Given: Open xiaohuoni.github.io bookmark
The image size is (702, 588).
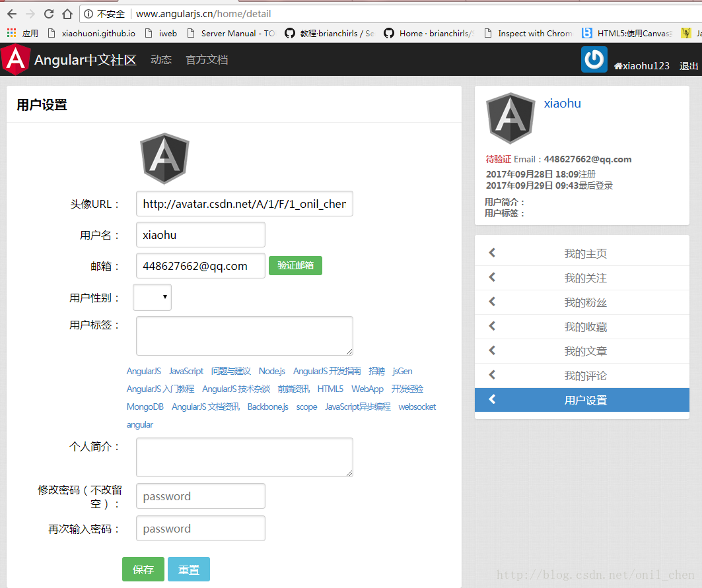Looking at the screenshot, I should pos(92,33).
